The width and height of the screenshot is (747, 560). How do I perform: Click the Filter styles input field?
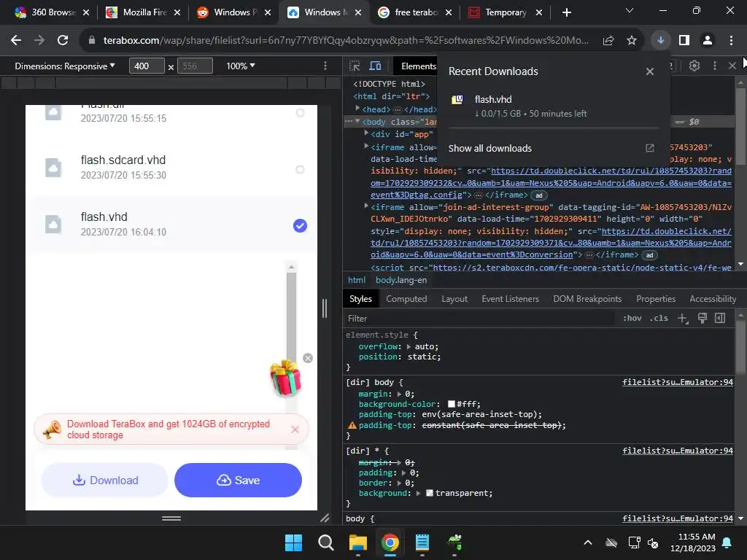480,319
